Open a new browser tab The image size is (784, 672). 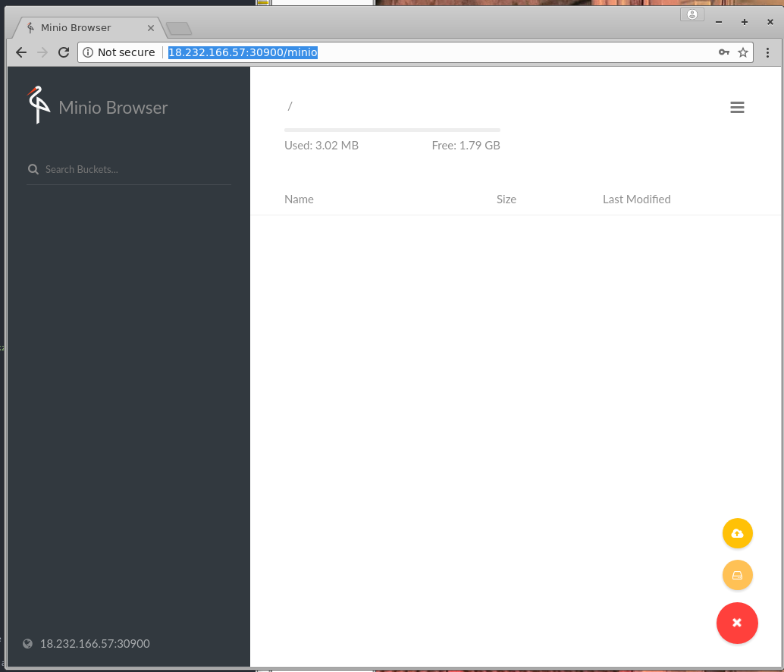point(178,29)
